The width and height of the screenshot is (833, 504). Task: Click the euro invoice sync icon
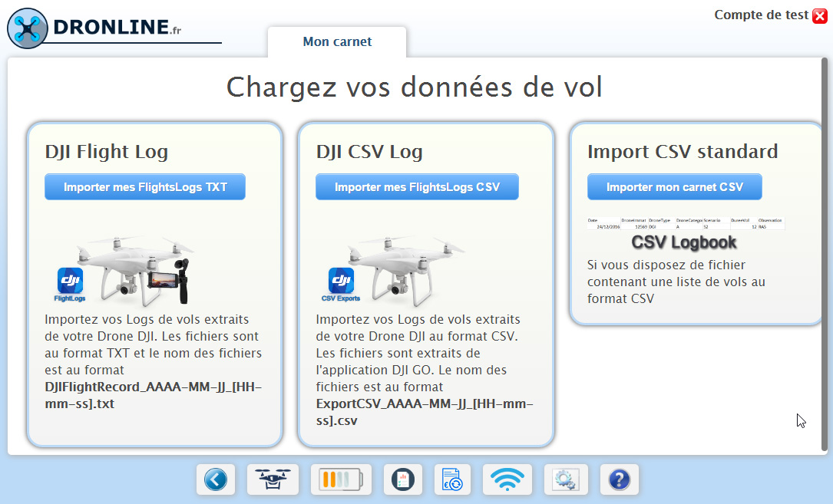452,479
